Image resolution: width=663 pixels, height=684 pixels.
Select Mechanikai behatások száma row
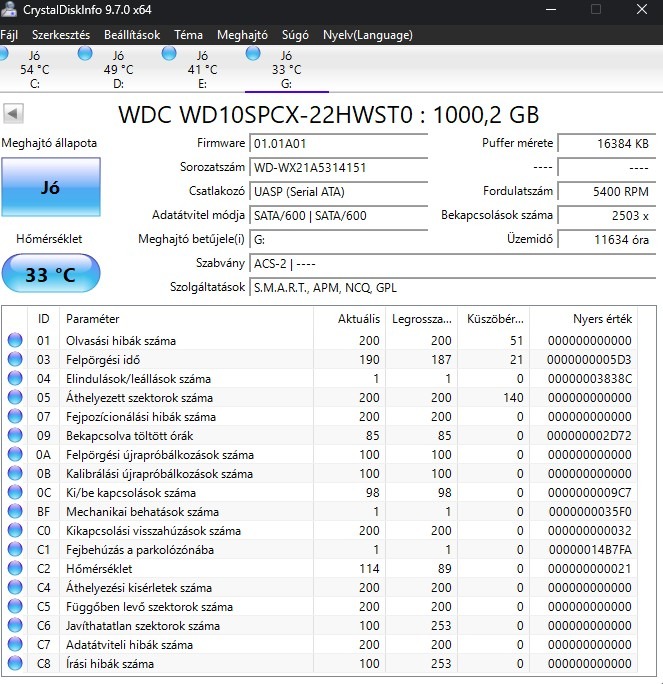pos(321,511)
